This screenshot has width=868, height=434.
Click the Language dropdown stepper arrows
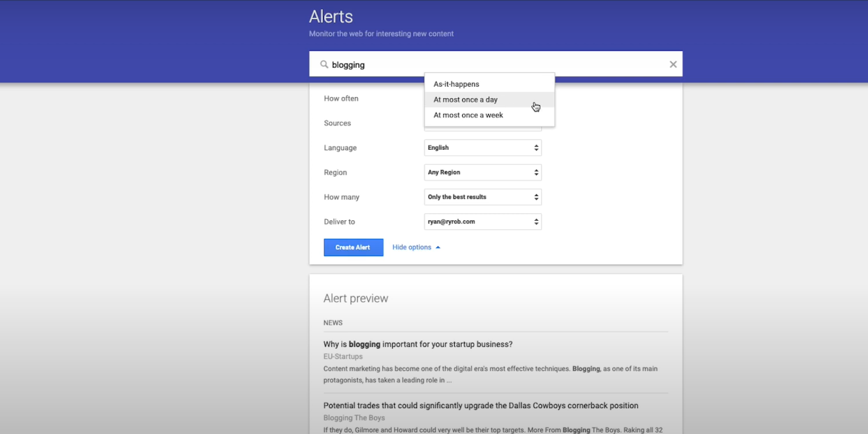[536, 148]
